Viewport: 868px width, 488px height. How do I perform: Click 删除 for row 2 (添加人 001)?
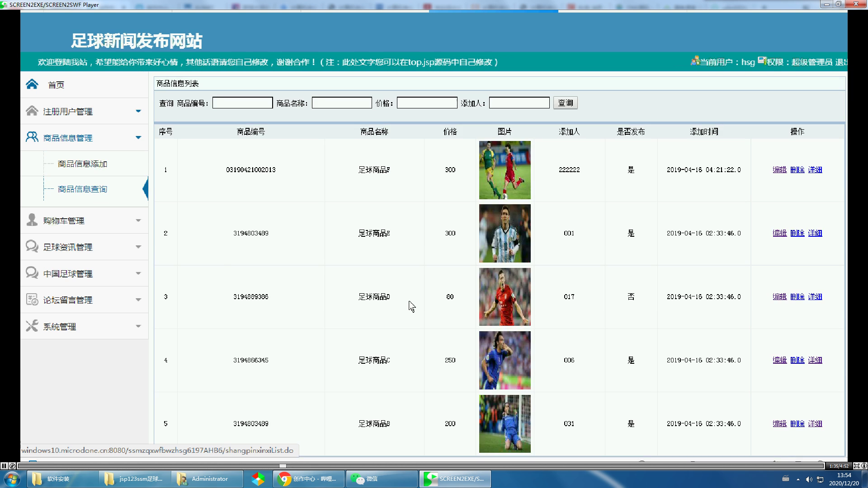tap(797, 233)
